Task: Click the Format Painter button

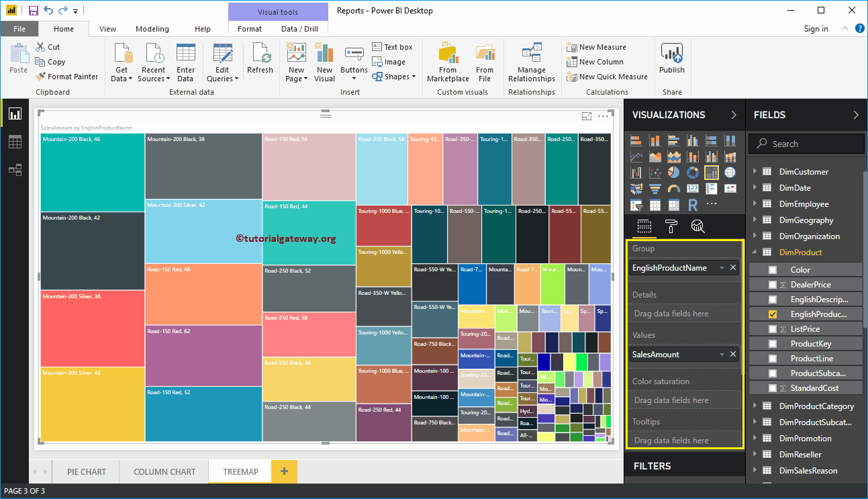Action: [x=66, y=77]
